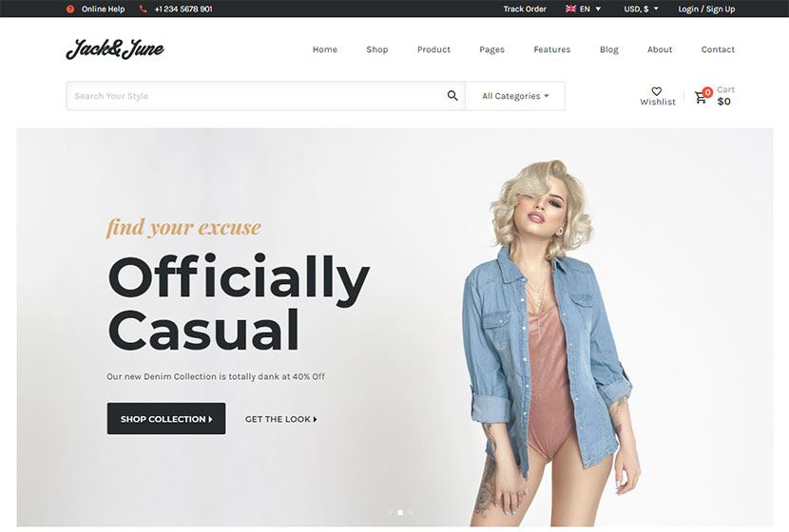Click the Jack & June logo
The image size is (789, 532).
(115, 48)
